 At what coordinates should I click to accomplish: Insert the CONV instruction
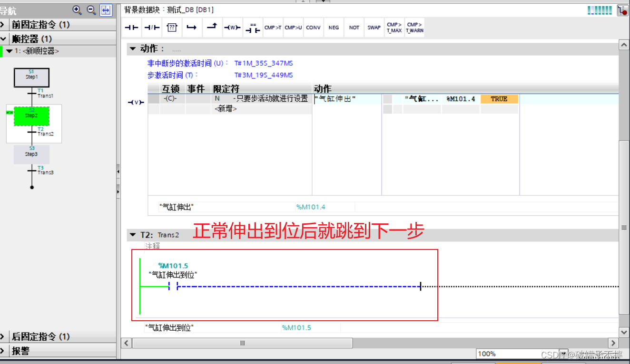[x=313, y=28]
